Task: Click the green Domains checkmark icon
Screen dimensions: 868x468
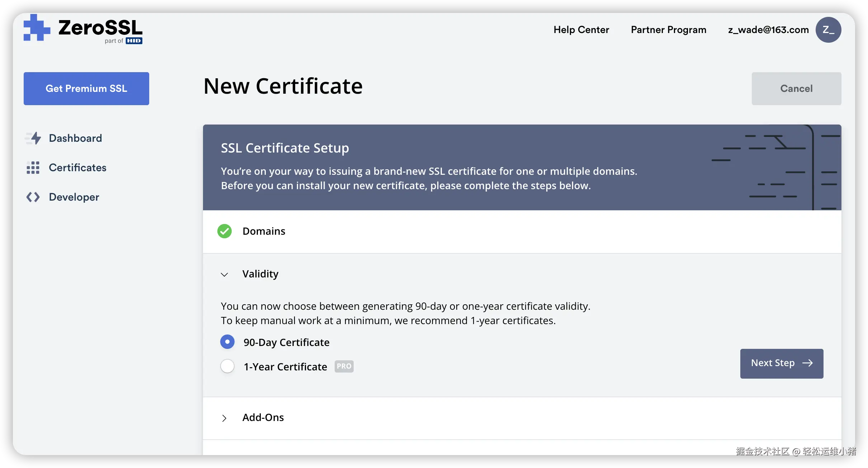Action: [x=225, y=231]
